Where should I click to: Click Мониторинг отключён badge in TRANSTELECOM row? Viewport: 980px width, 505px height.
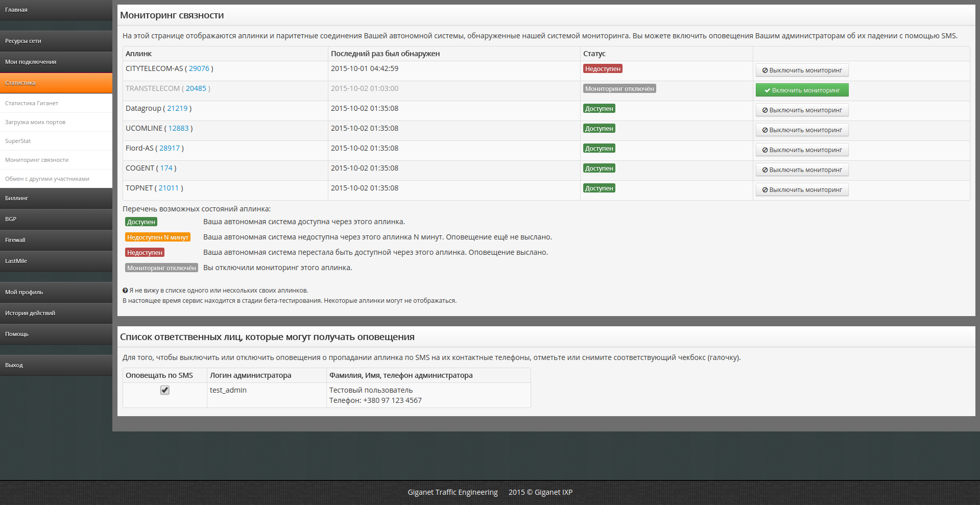pos(619,88)
